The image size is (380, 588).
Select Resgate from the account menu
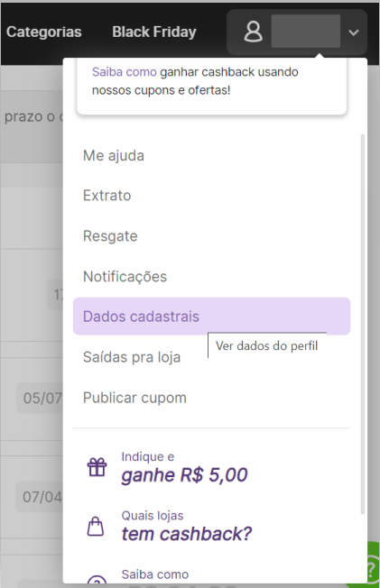[110, 236]
